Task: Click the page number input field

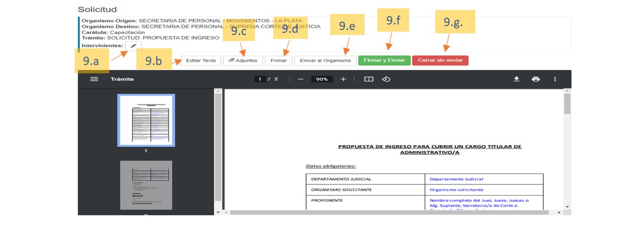Action: 260,79
